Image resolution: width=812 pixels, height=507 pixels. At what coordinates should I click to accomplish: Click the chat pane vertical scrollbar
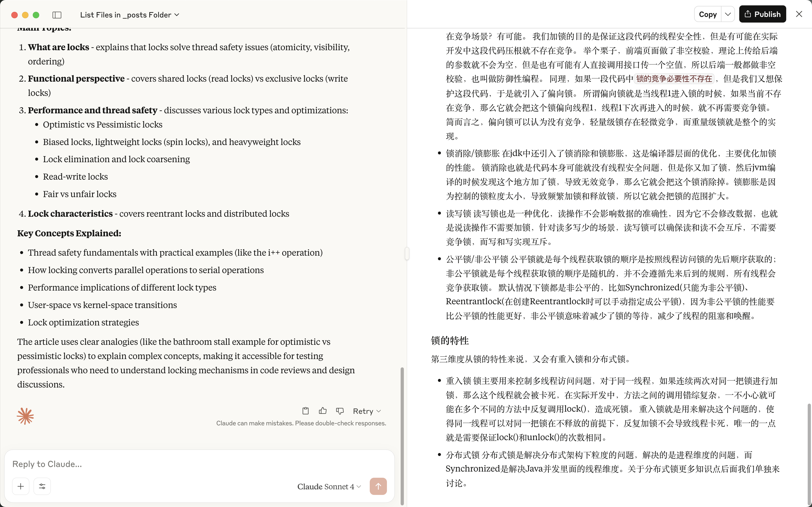pos(402,435)
